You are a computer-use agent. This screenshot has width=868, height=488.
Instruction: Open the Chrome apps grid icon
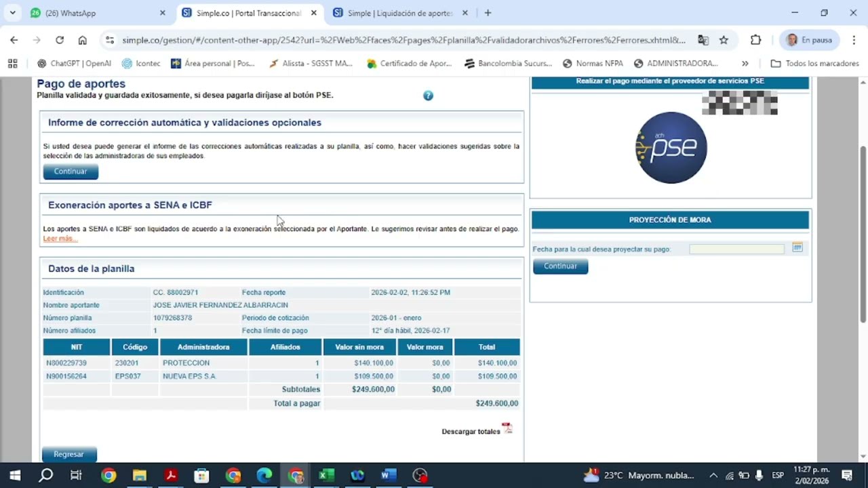12,63
